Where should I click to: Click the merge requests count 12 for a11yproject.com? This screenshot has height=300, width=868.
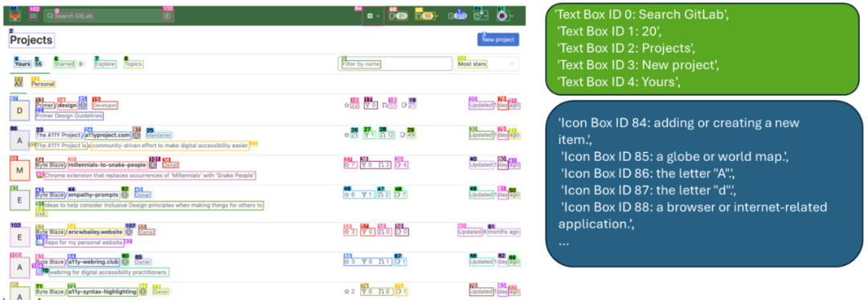click(x=387, y=134)
